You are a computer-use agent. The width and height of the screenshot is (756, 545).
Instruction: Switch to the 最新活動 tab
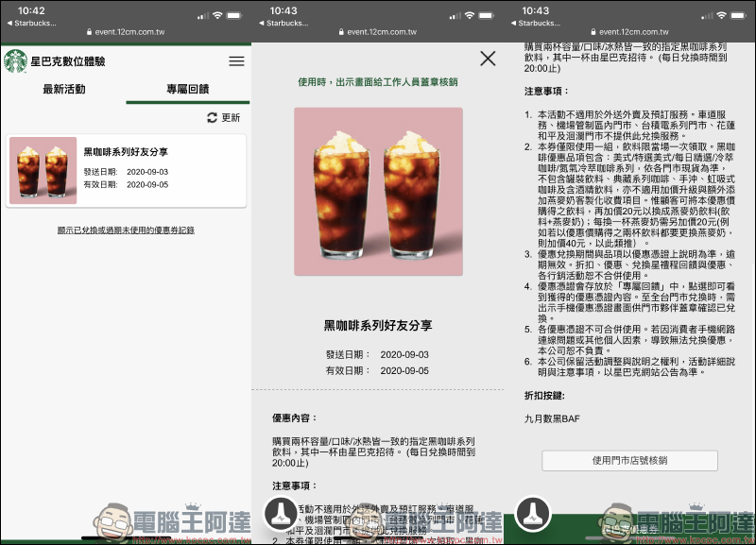[63, 90]
